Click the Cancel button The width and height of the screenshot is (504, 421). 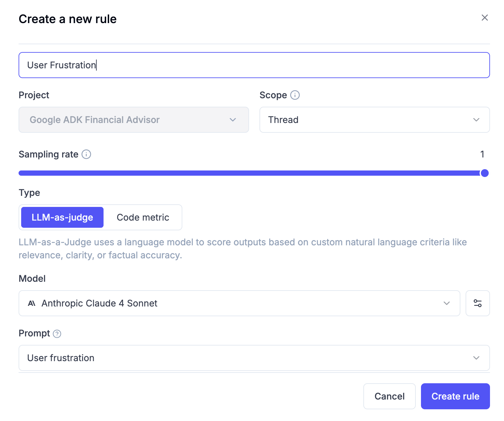(389, 396)
